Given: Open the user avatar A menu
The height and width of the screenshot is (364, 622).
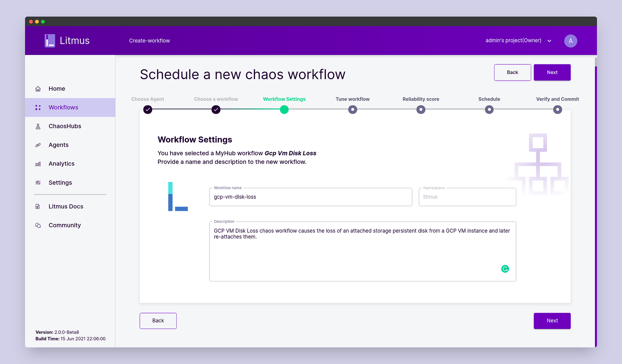Looking at the screenshot, I should [x=571, y=41].
